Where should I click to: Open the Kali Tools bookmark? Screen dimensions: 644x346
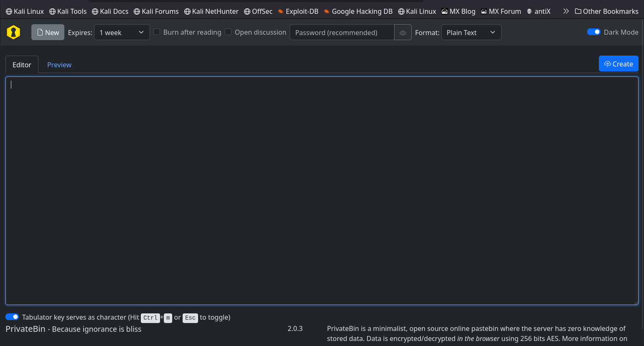(x=68, y=11)
